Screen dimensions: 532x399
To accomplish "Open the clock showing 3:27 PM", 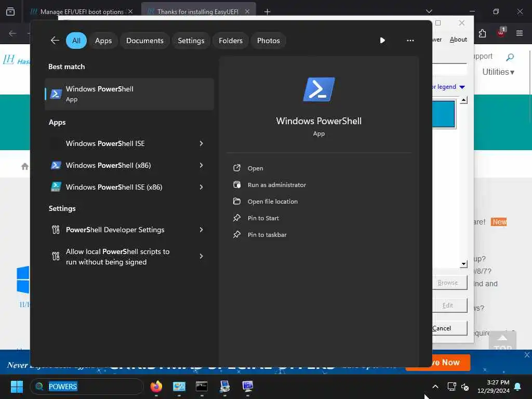I will click(x=494, y=387).
